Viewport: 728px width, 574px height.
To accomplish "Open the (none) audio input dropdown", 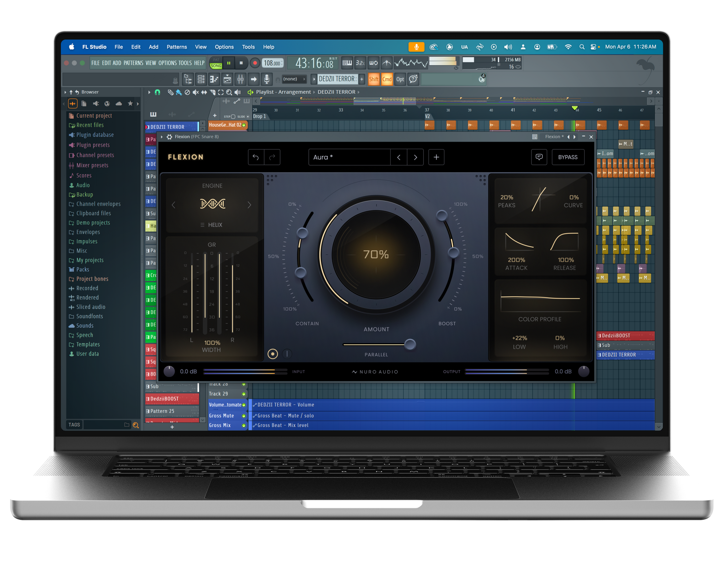I will (x=294, y=79).
